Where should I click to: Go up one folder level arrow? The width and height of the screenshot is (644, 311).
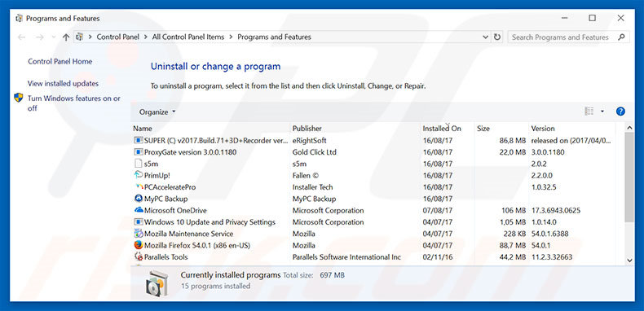point(66,37)
